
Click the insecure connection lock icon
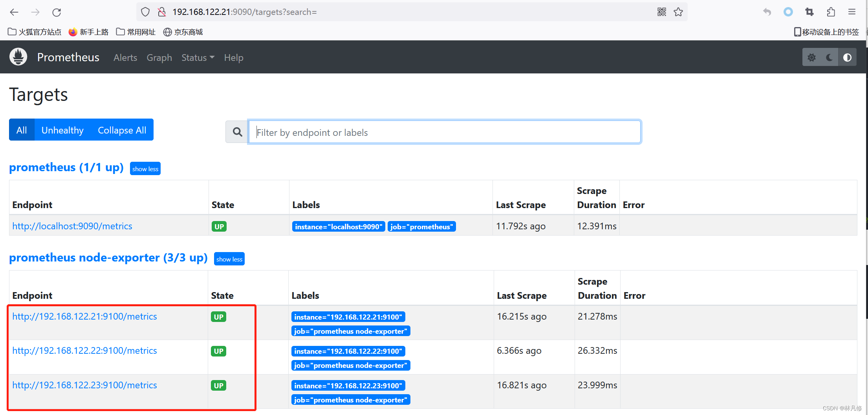coord(162,12)
